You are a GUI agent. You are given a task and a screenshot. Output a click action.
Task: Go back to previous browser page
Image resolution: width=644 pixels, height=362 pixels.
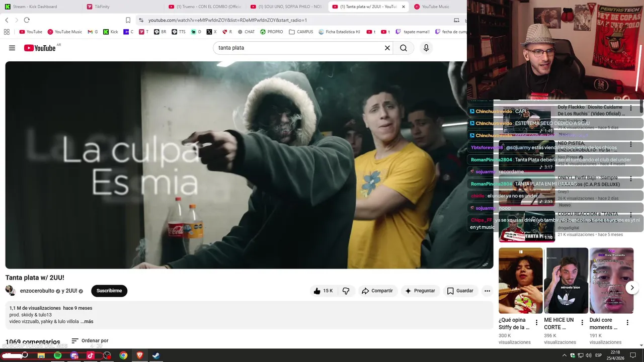tap(7, 20)
